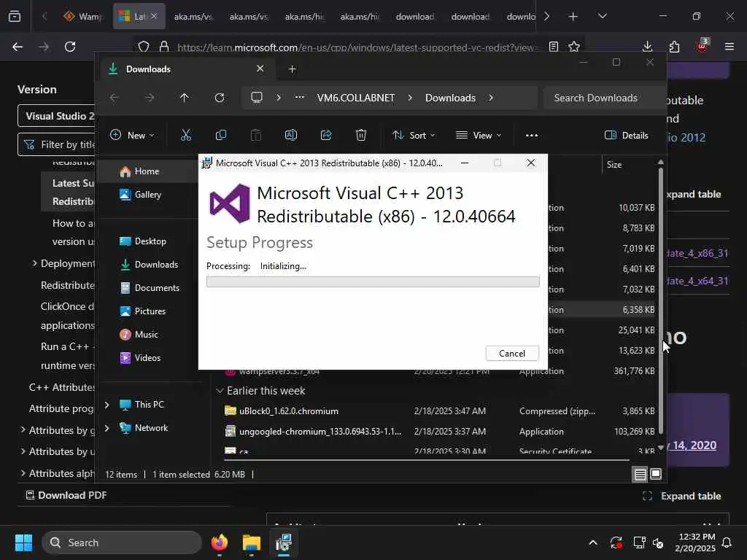Image resolution: width=747 pixels, height=560 pixels.
Task: Select Home in Explorer sidebar
Action: point(147,171)
